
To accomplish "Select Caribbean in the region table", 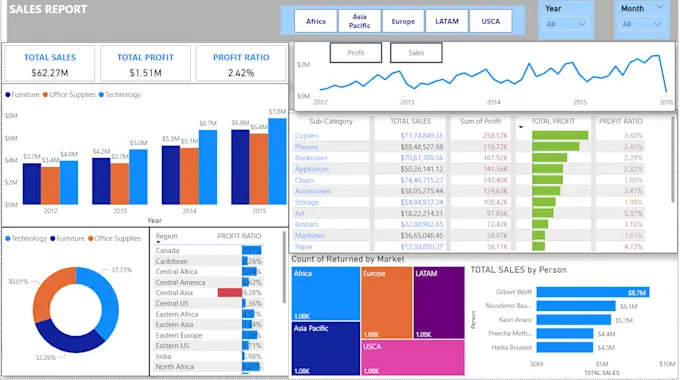I will pos(208,261).
